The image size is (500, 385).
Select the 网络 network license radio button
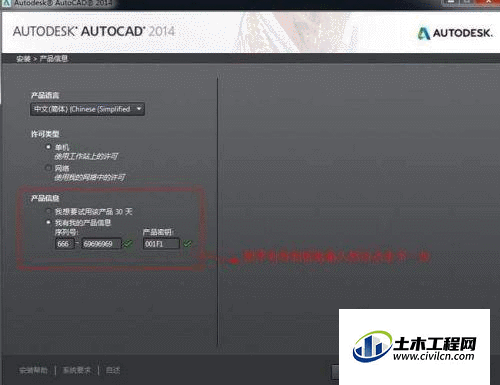point(49,168)
